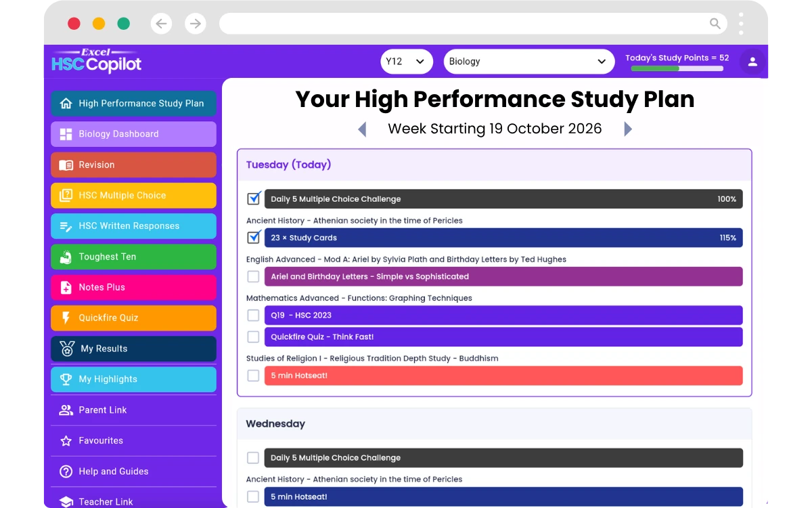Select Toughest Ten in the sidebar

click(x=133, y=257)
